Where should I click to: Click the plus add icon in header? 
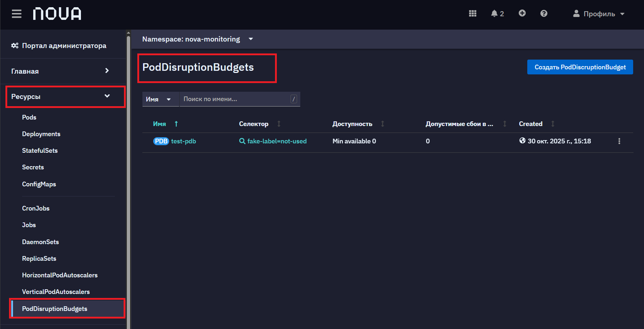point(522,13)
